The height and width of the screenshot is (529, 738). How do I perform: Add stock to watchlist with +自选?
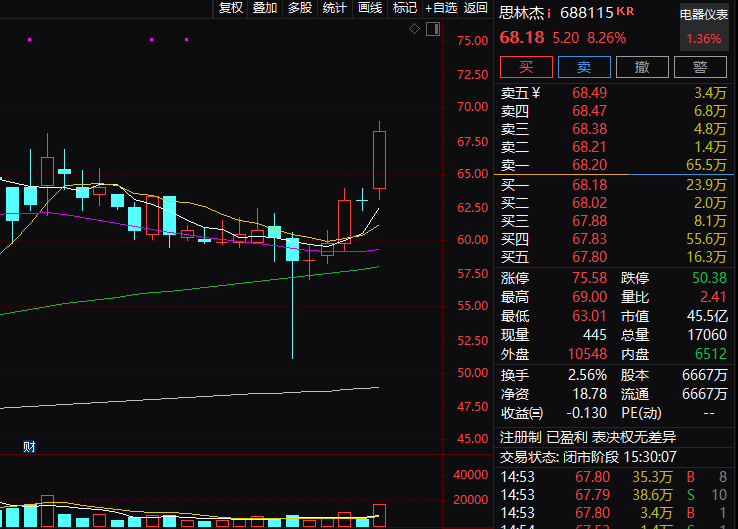coord(441,8)
